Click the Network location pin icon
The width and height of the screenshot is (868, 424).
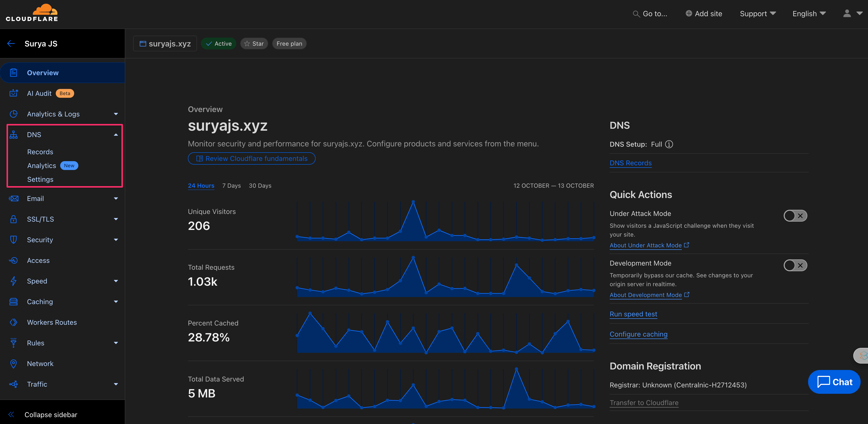tap(14, 364)
